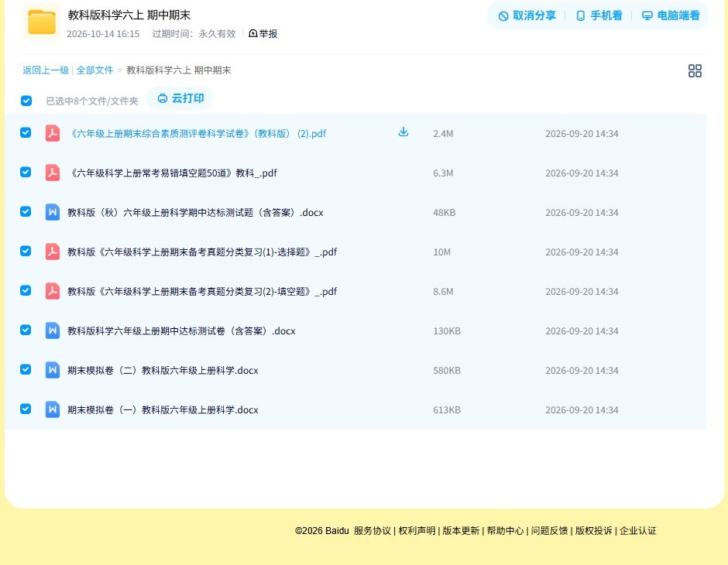Click the 2.4M file size cell
The height and width of the screenshot is (565, 728).
click(443, 134)
